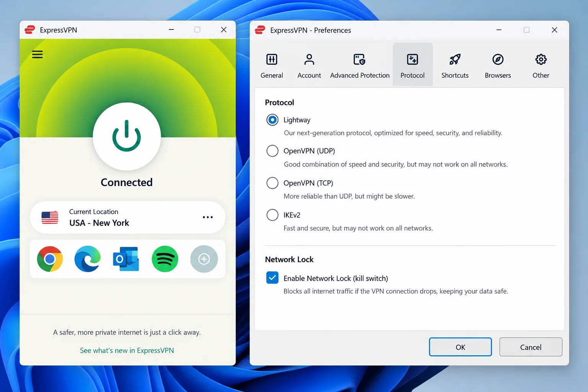
Task: Click the Connected status text
Action: click(x=127, y=182)
